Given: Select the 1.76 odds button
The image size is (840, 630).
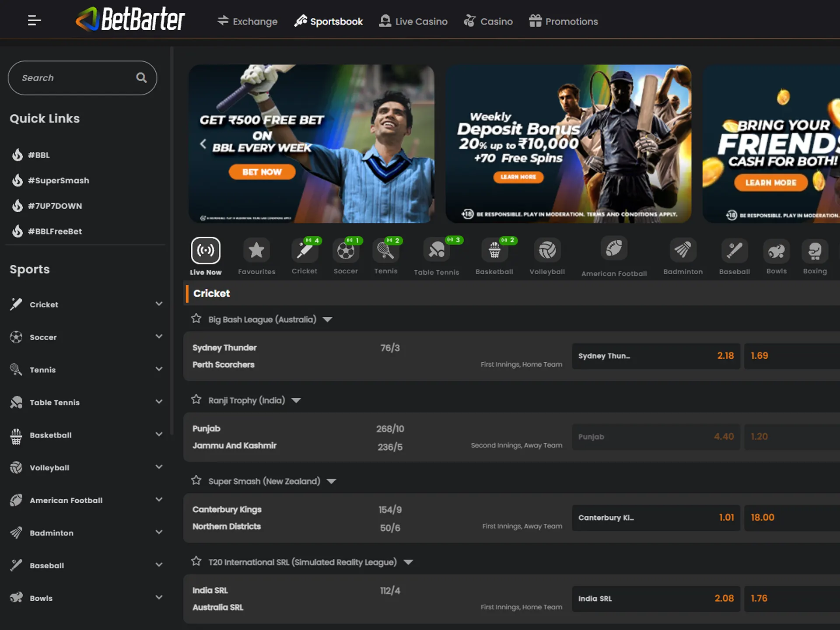Looking at the screenshot, I should click(792, 598).
